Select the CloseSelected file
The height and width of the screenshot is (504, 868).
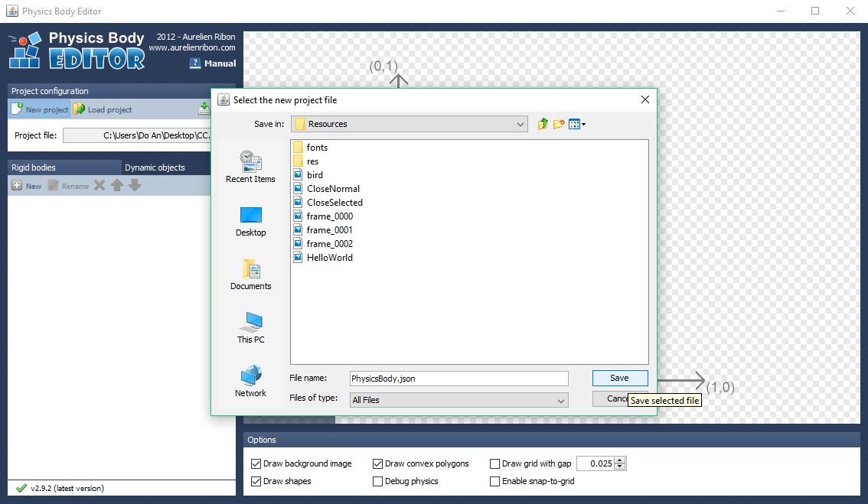pos(328,203)
